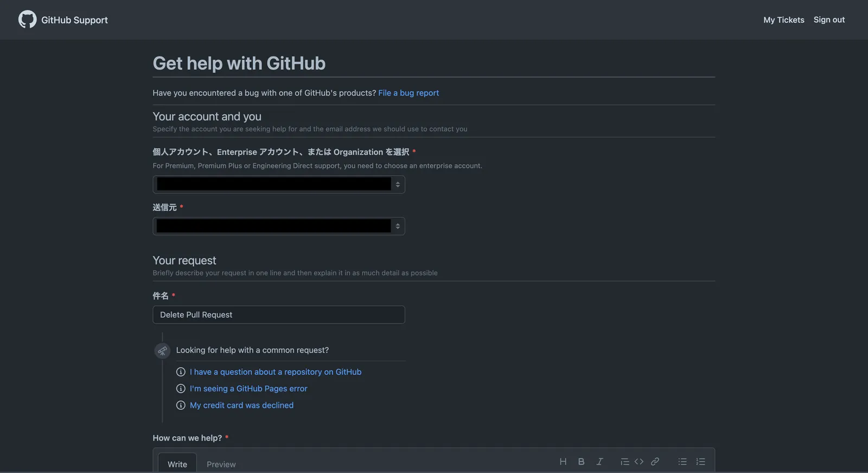
Task: Expand the 送信元 email dropdown
Action: click(279, 226)
